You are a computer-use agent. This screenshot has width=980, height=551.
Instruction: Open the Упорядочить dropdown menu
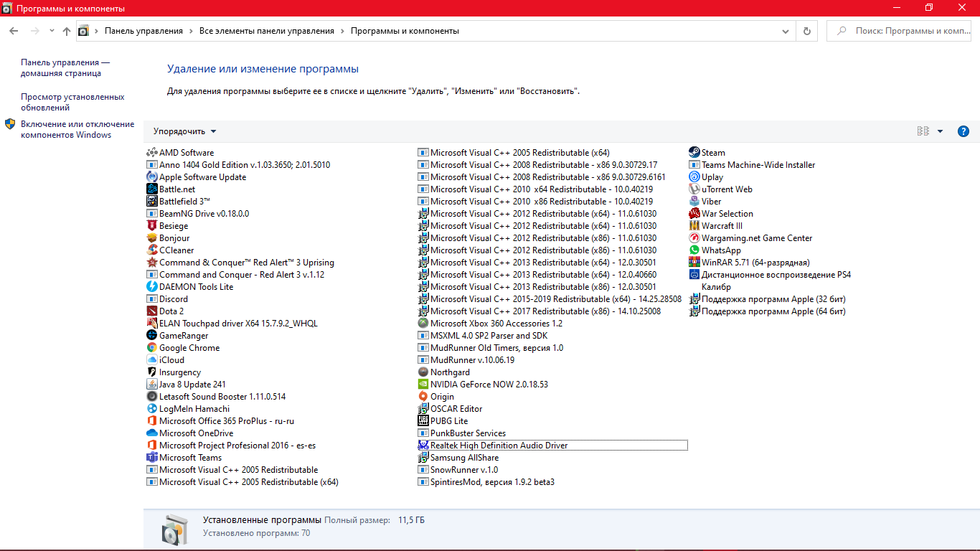[184, 131]
